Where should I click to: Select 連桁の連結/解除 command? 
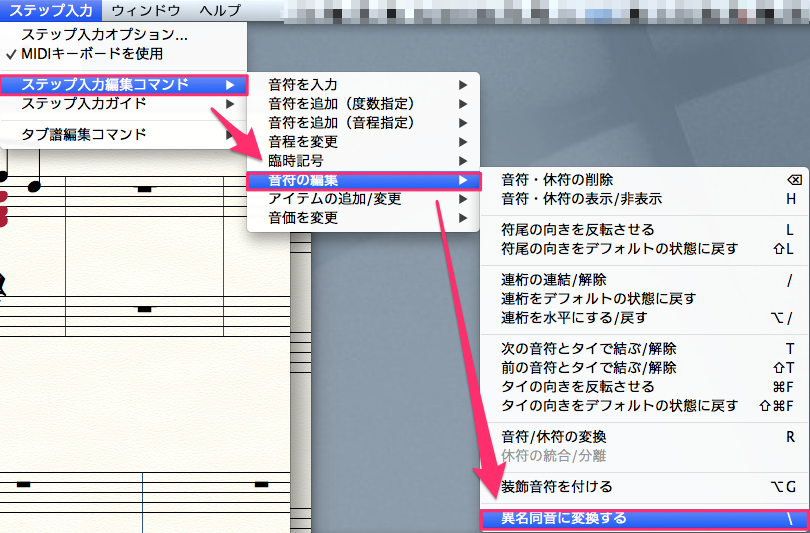coord(645,280)
